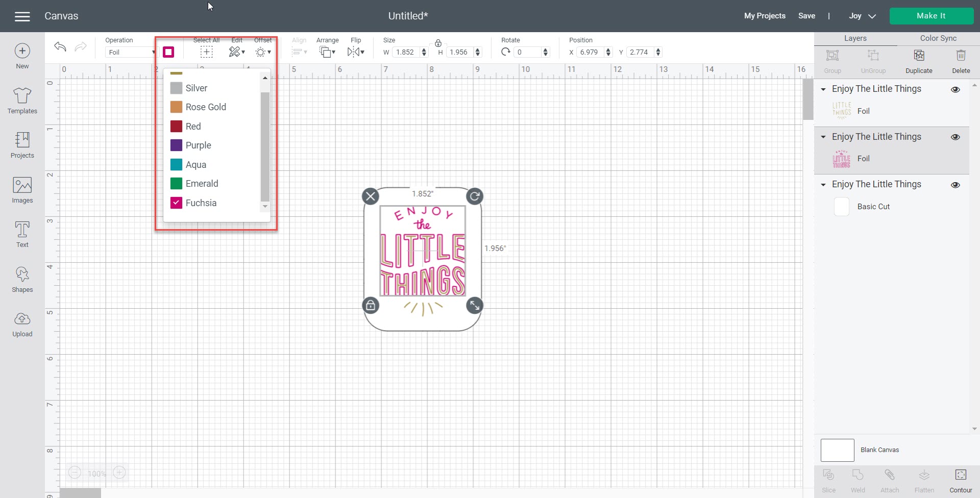This screenshot has height=498, width=980.
Task: Click the green Make It button
Action: [x=931, y=16]
